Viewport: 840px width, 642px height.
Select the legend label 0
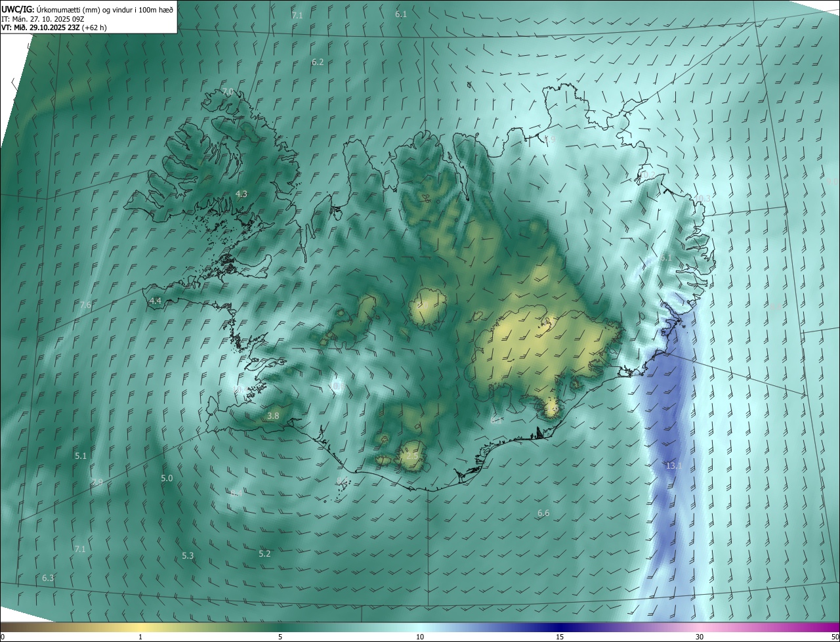point(3,637)
